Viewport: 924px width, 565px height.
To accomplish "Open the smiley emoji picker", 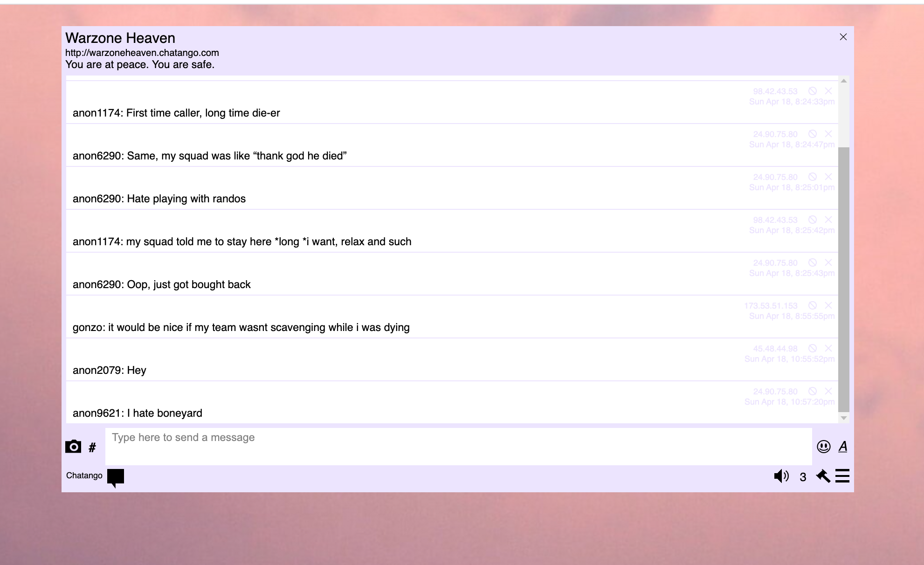I will [824, 447].
